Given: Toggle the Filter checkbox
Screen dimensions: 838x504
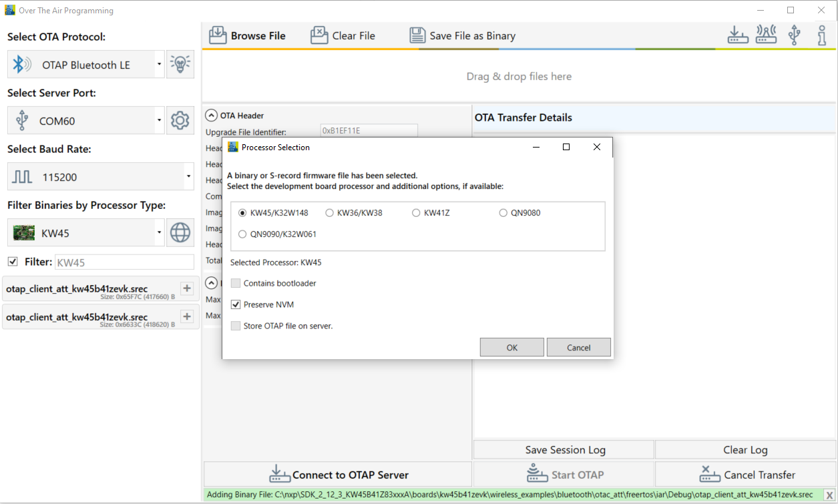Looking at the screenshot, I should 13,262.
